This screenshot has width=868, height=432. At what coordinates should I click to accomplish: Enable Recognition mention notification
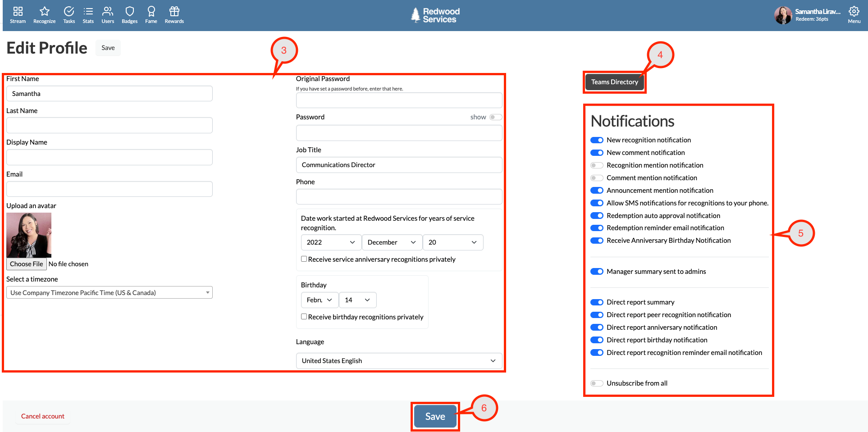point(597,165)
